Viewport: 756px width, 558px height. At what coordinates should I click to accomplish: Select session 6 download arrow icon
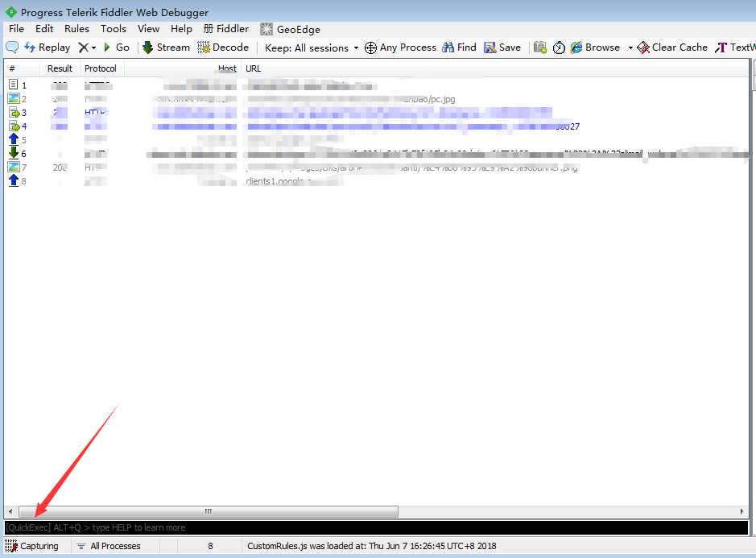click(x=14, y=153)
